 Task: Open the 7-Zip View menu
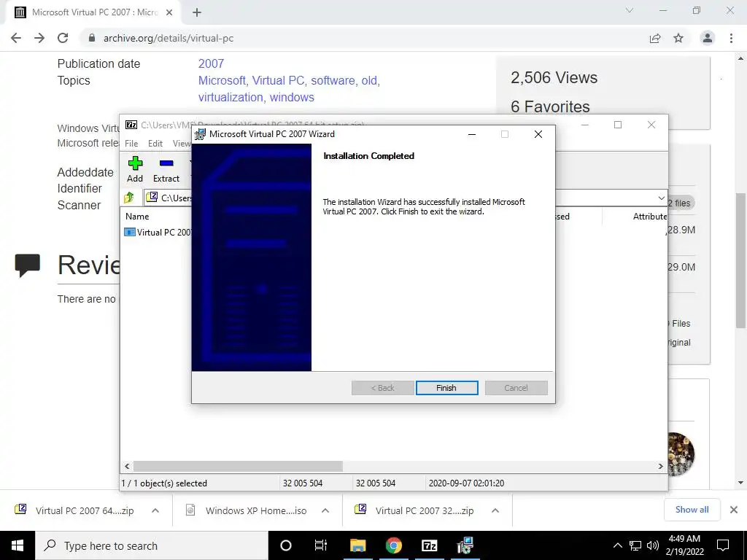[x=182, y=144]
